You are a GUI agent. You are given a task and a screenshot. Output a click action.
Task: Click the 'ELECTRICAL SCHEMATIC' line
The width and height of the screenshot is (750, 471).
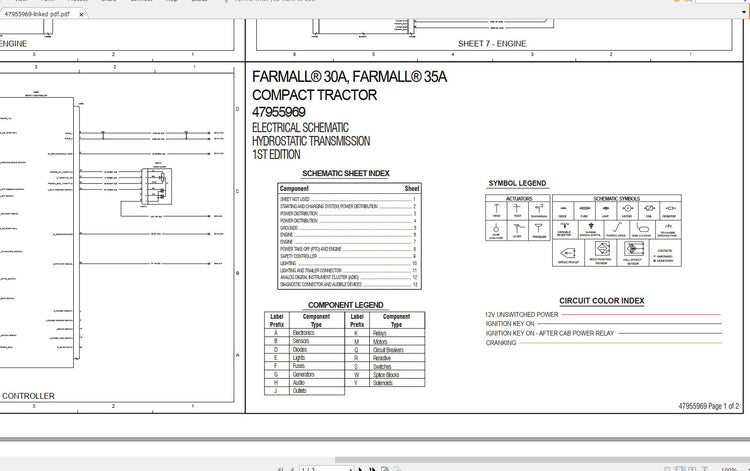pos(300,128)
